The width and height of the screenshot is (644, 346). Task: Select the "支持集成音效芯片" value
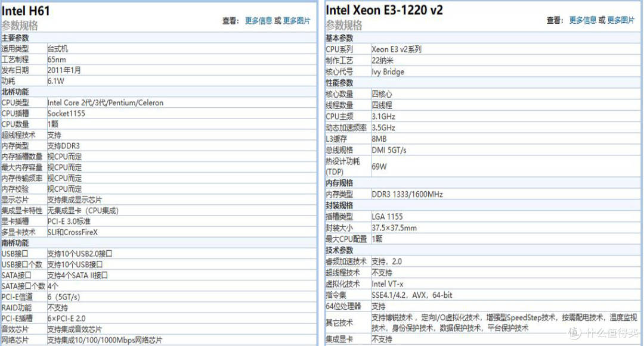pos(75,329)
